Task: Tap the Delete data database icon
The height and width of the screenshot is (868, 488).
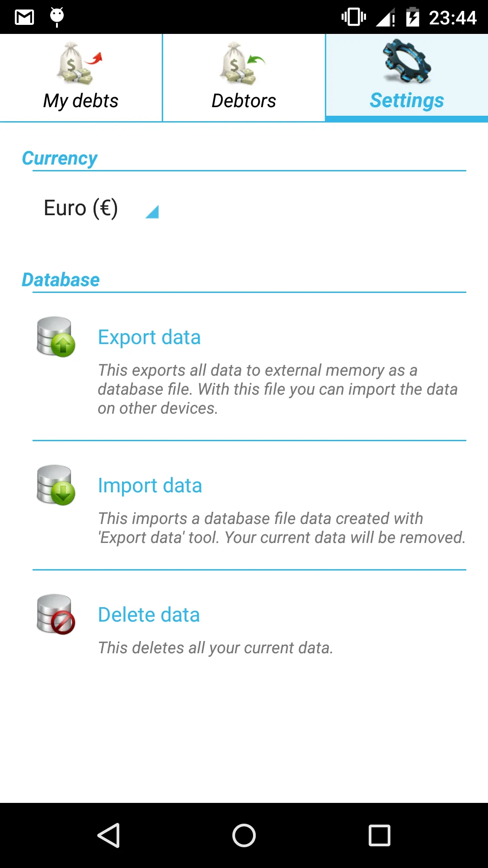Action: pyautogui.click(x=56, y=614)
